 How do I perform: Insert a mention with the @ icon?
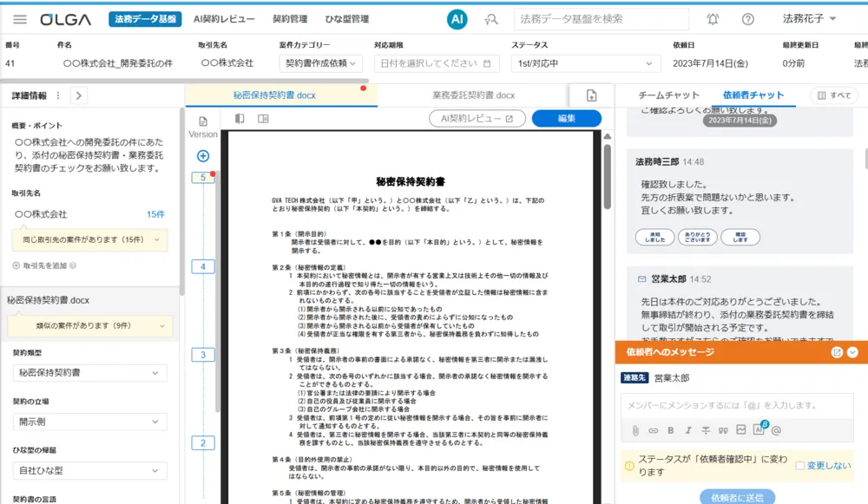(776, 430)
